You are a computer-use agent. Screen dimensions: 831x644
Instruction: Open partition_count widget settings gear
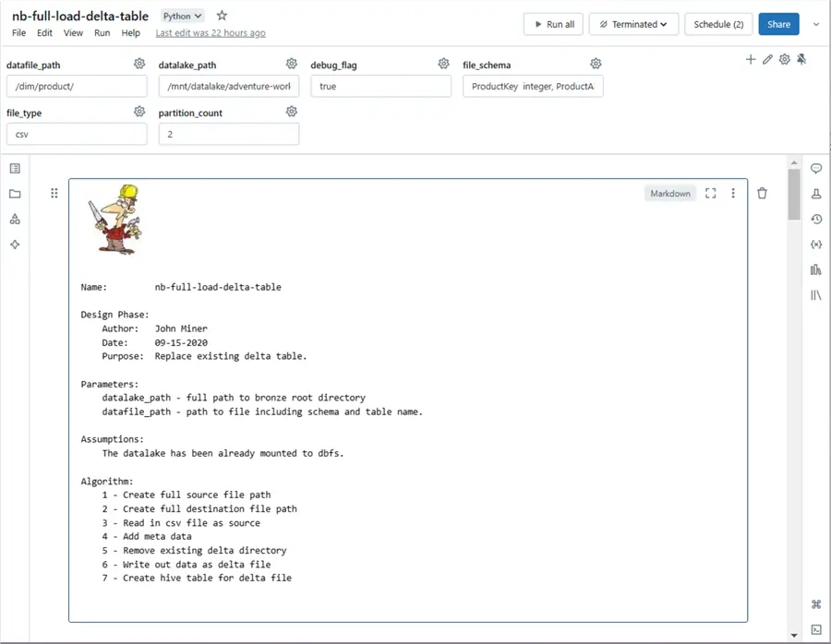(x=292, y=112)
